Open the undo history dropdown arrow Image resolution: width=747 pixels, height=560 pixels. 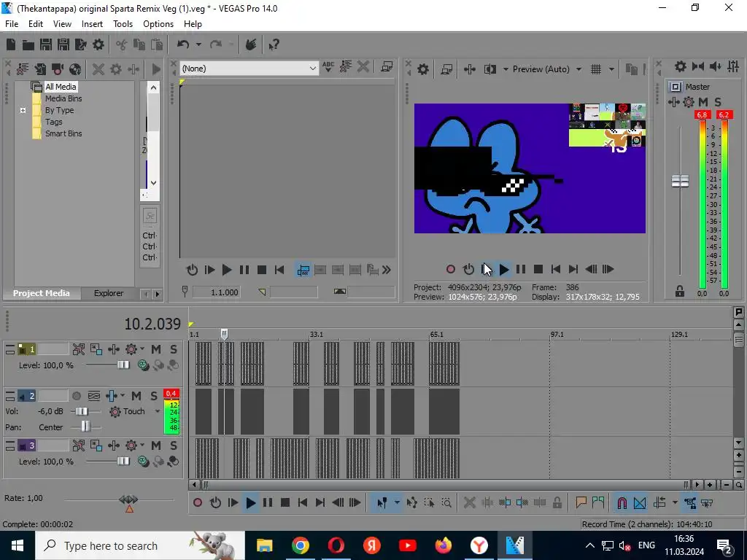[x=198, y=44]
